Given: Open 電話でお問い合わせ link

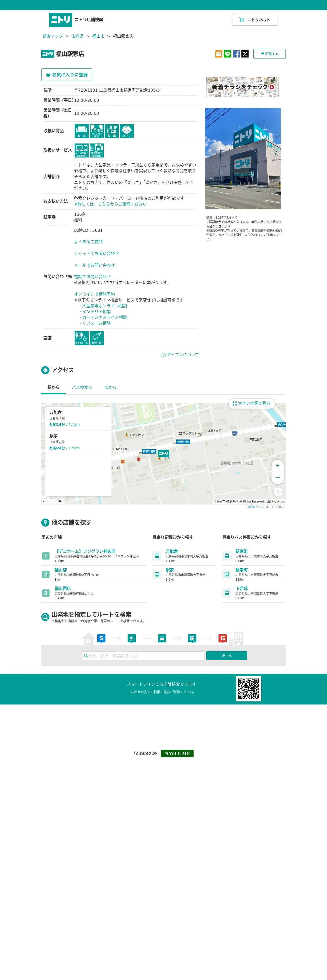Looking at the screenshot, I should (x=92, y=277).
